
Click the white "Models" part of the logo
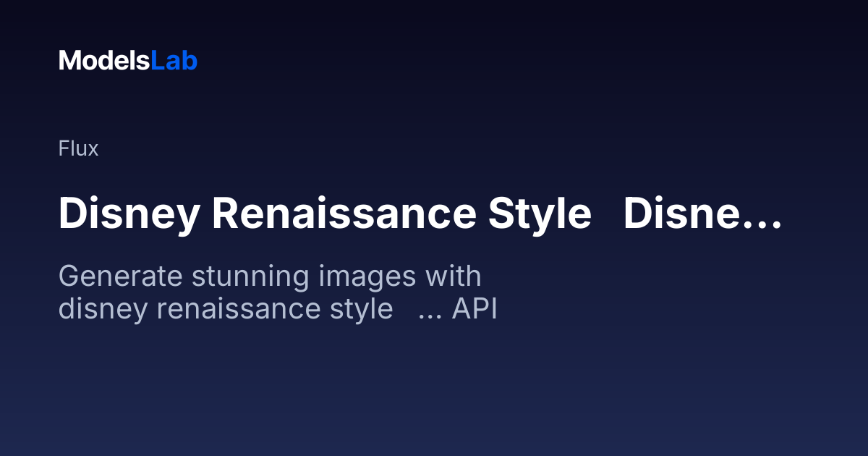click(x=104, y=61)
